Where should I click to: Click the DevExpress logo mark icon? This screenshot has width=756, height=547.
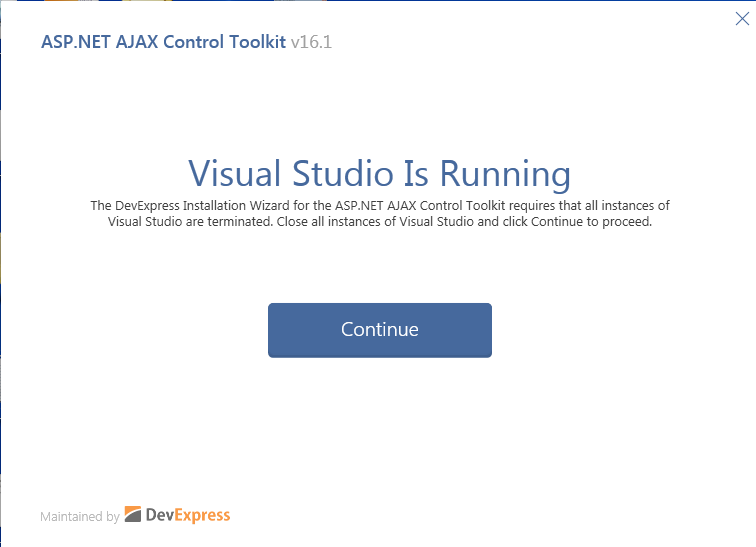click(x=133, y=515)
